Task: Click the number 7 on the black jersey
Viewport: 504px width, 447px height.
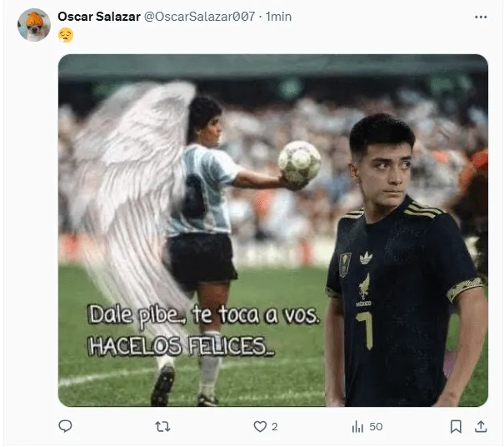Action: (x=366, y=330)
